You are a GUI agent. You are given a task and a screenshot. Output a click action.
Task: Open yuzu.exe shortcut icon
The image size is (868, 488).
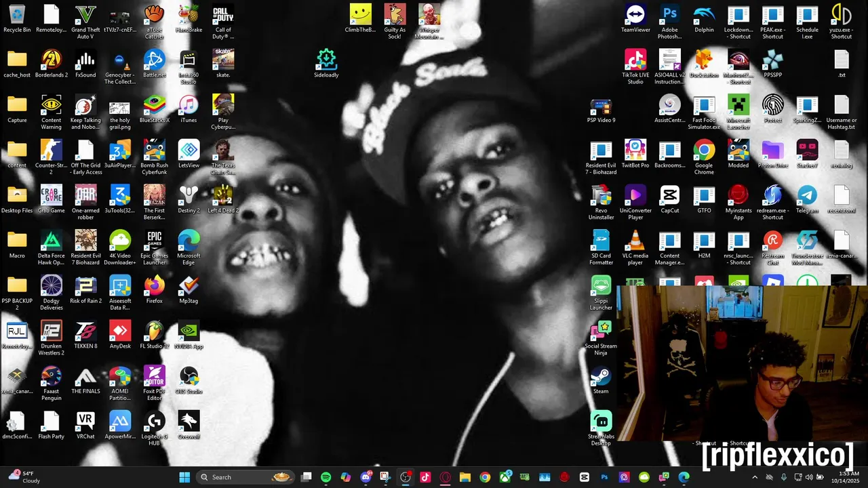coord(841,22)
